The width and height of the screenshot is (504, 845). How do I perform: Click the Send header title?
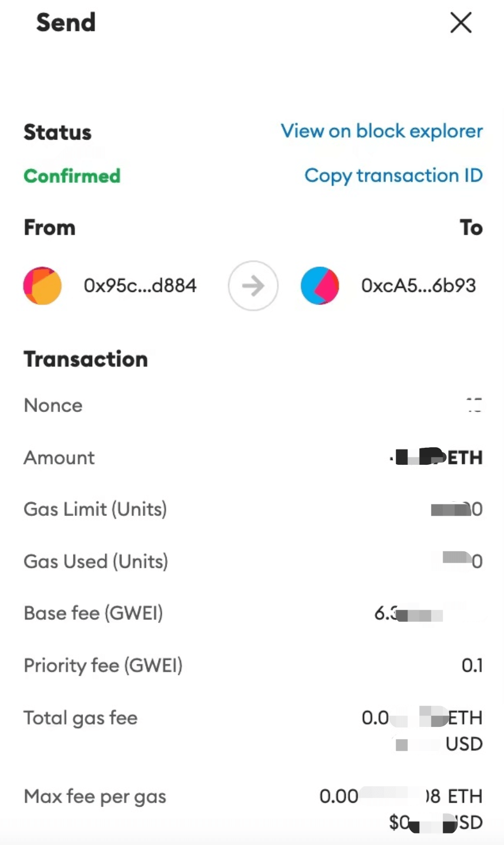click(x=66, y=23)
